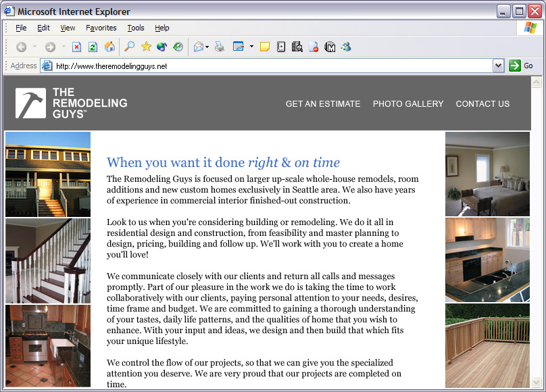Navigate to the CONTACT US page
This screenshot has height=392, width=546.
(x=482, y=104)
